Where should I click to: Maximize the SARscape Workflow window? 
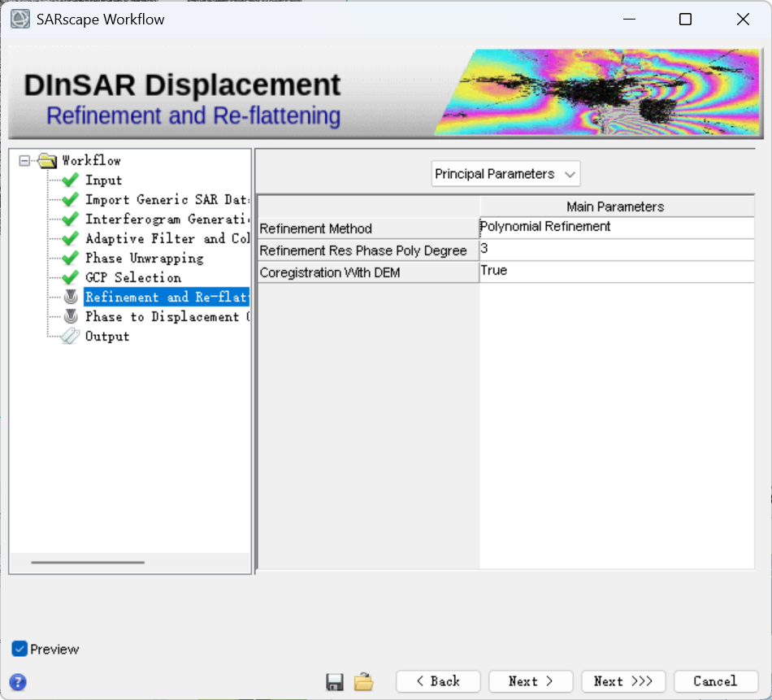click(x=685, y=20)
